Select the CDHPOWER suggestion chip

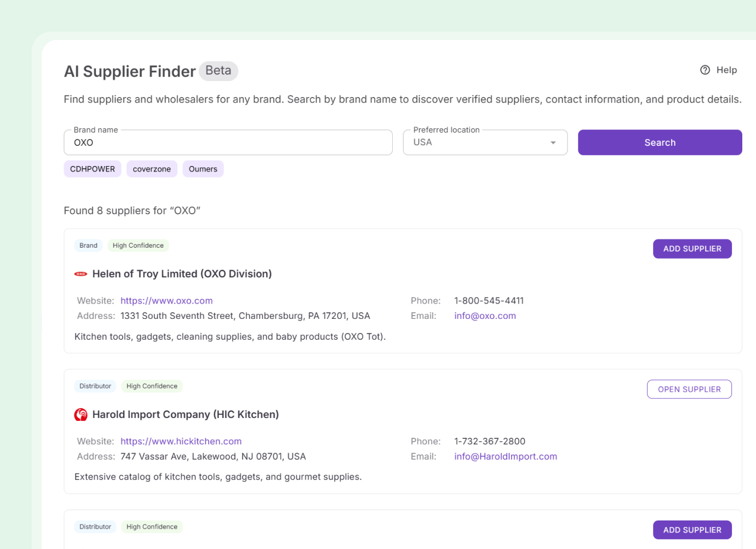pyautogui.click(x=92, y=169)
